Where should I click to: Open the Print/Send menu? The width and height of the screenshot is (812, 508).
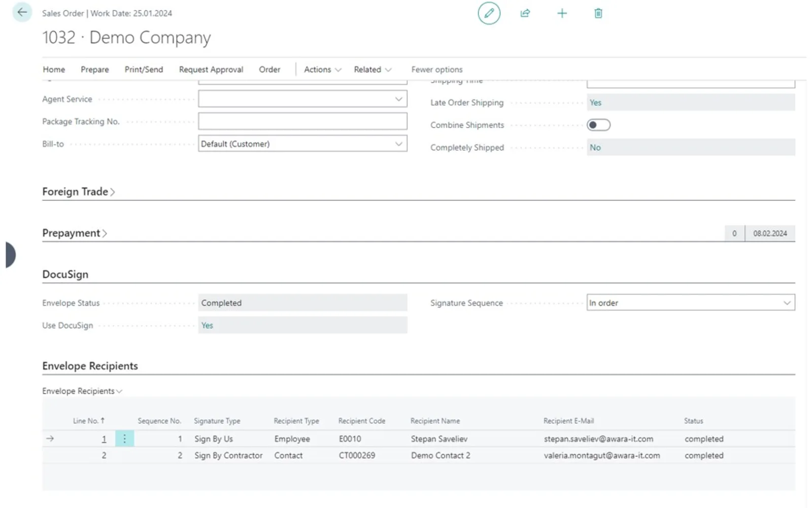(144, 70)
